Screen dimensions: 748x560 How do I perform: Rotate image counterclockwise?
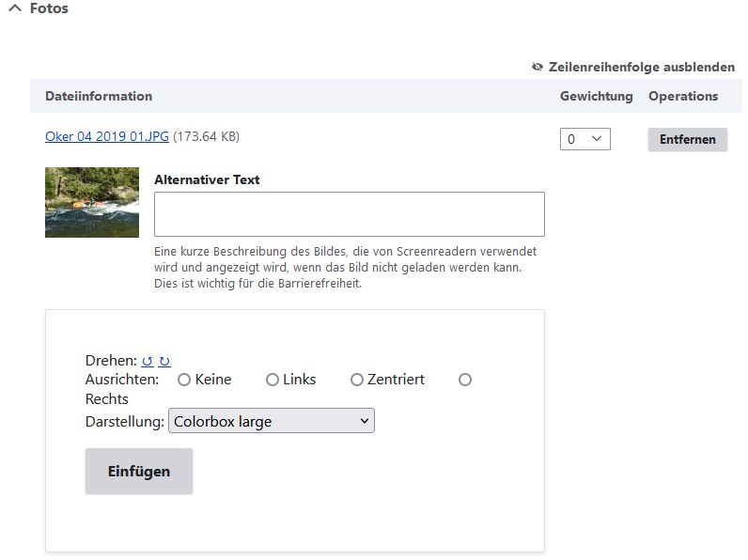pos(148,361)
